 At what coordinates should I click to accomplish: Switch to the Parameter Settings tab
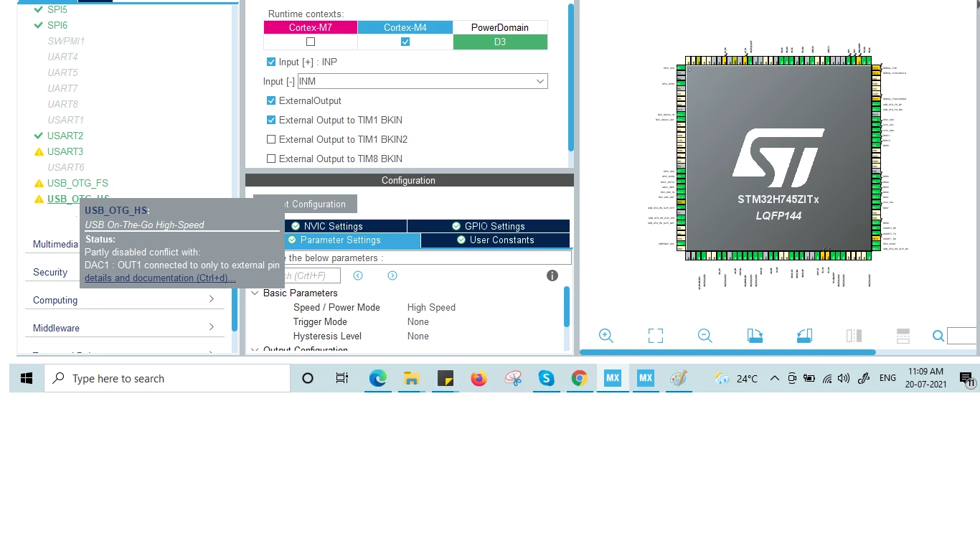[353, 240]
